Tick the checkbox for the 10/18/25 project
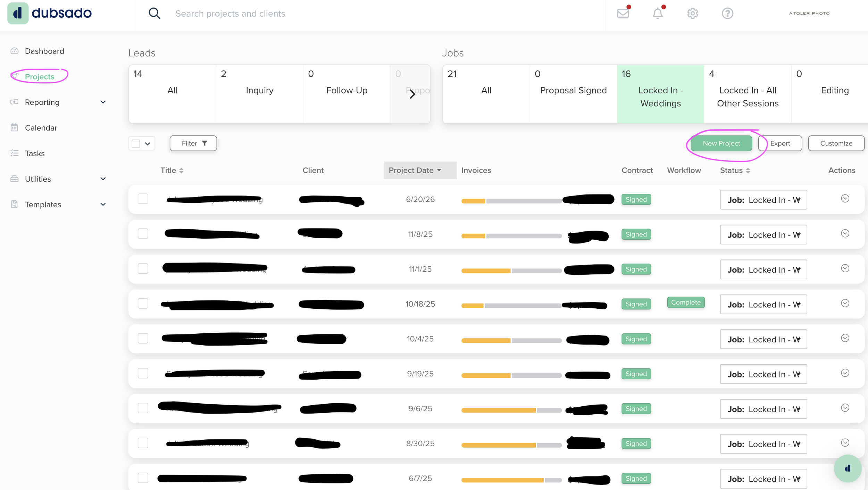The height and width of the screenshot is (490, 868). click(143, 304)
